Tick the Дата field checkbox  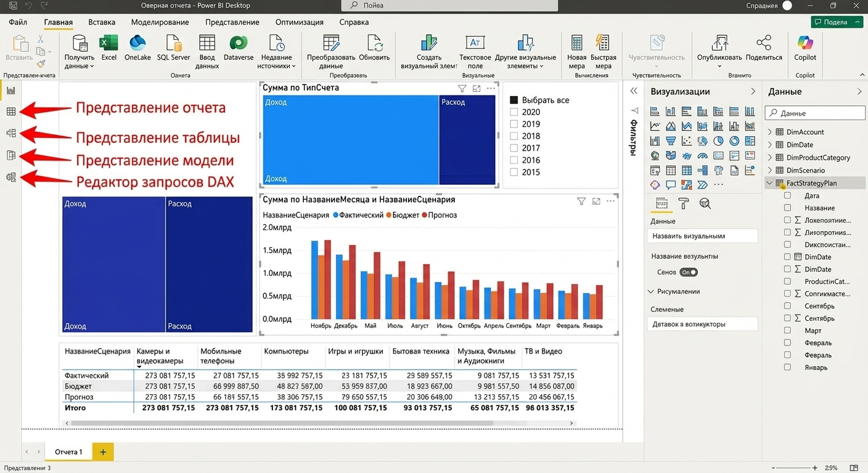[787, 195]
